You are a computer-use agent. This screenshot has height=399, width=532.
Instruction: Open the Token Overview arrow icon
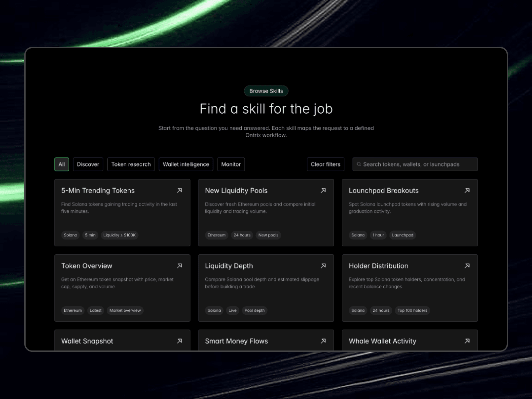[180, 266]
